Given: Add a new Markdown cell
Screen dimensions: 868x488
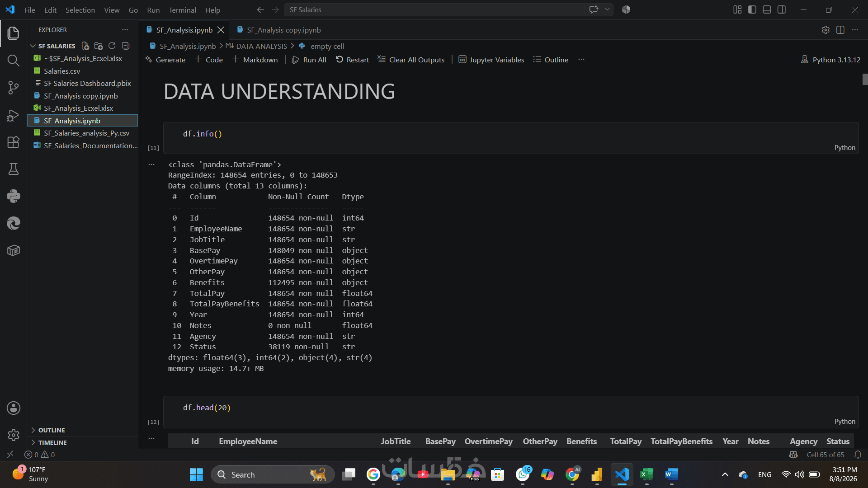Looking at the screenshot, I should pyautogui.click(x=255, y=60).
